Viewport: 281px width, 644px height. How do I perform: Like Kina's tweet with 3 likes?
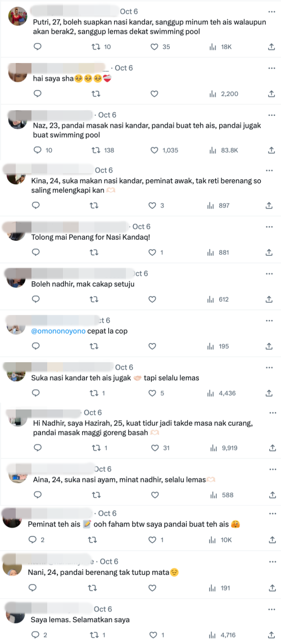pyautogui.click(x=152, y=205)
